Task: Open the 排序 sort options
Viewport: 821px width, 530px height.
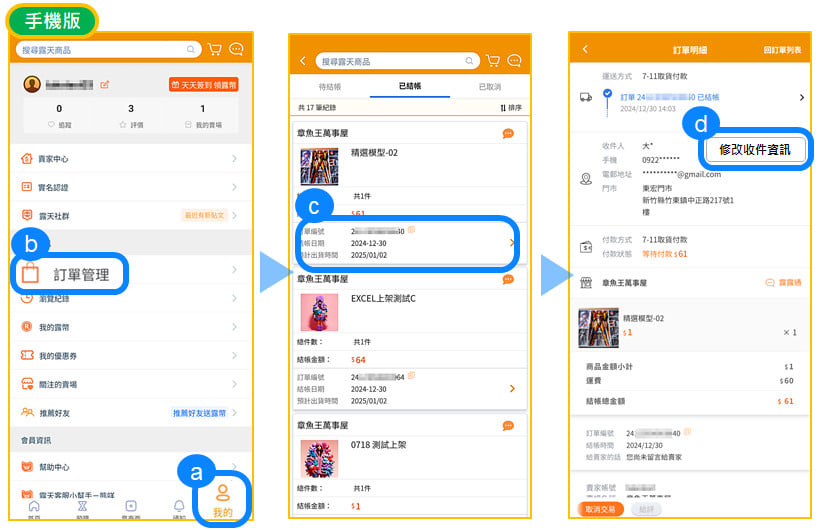Action: click(510, 108)
